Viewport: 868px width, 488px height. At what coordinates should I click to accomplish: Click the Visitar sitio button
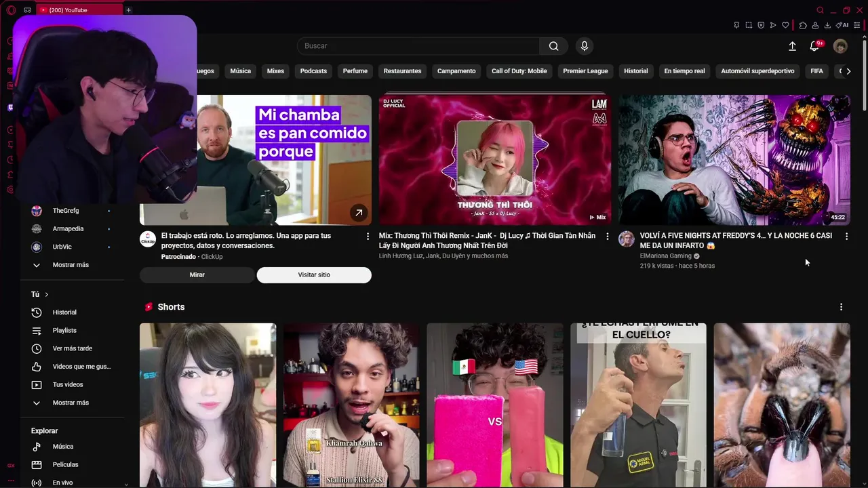314,274
